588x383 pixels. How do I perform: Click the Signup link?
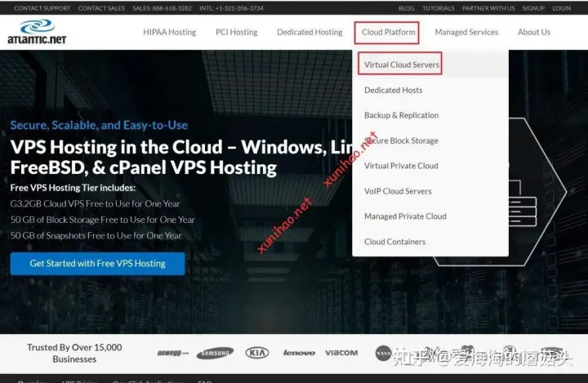tap(533, 8)
